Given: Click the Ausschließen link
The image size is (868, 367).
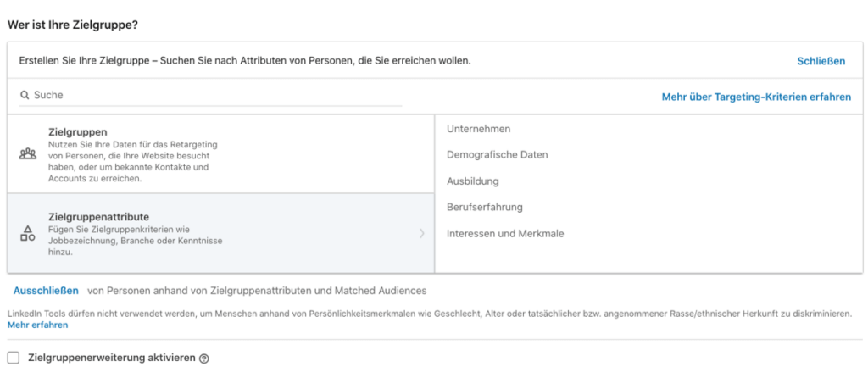Looking at the screenshot, I should pos(46,290).
